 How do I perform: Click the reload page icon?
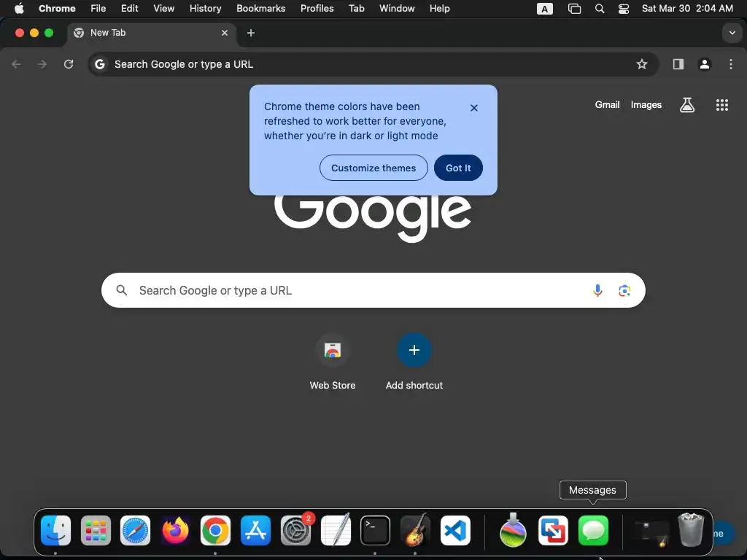pyautogui.click(x=69, y=64)
